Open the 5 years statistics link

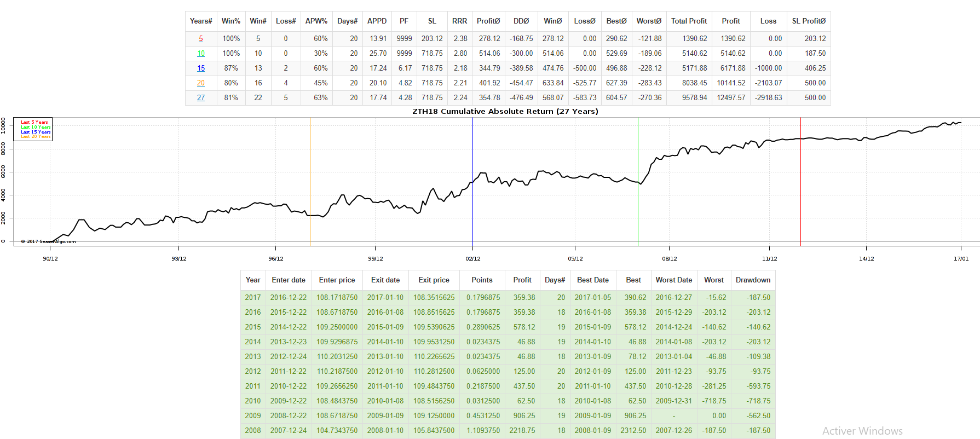pos(201,39)
